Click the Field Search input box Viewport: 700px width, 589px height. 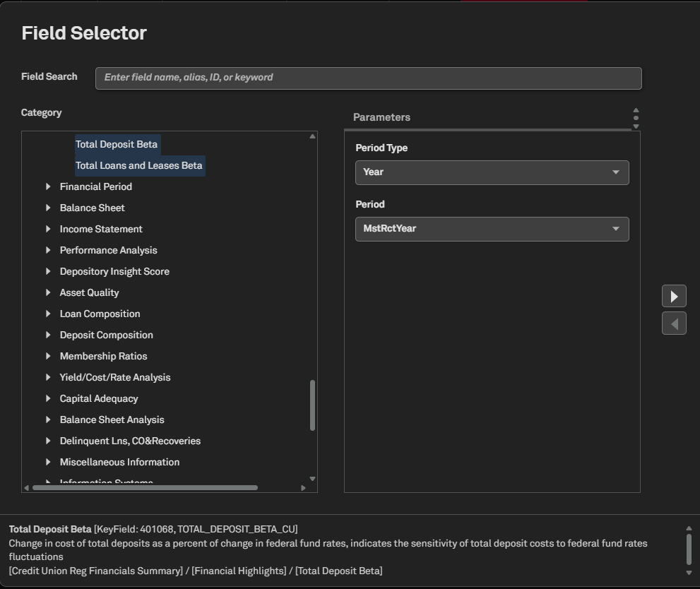coord(368,78)
